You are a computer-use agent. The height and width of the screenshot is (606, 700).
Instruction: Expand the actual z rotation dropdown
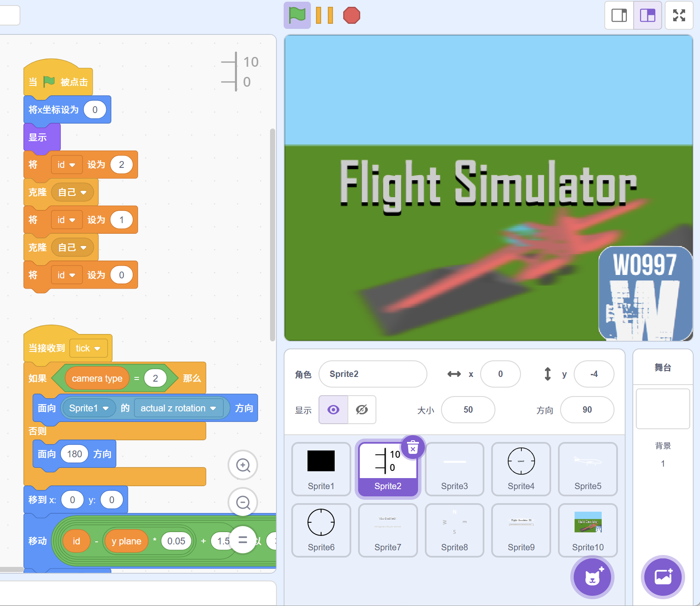(x=213, y=408)
